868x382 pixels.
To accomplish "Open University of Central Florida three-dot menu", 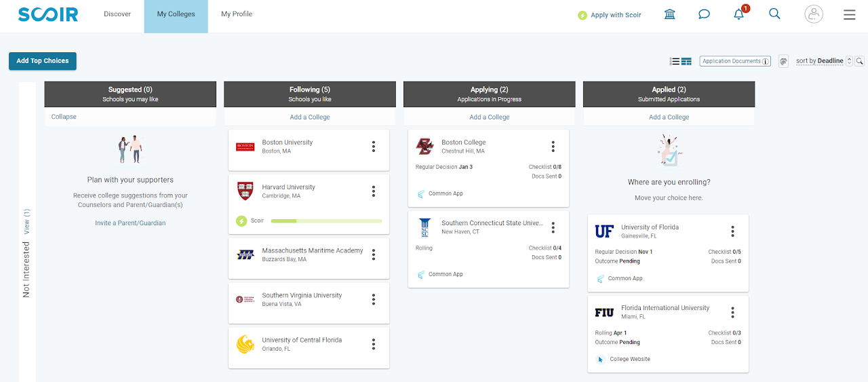I will pyautogui.click(x=374, y=344).
